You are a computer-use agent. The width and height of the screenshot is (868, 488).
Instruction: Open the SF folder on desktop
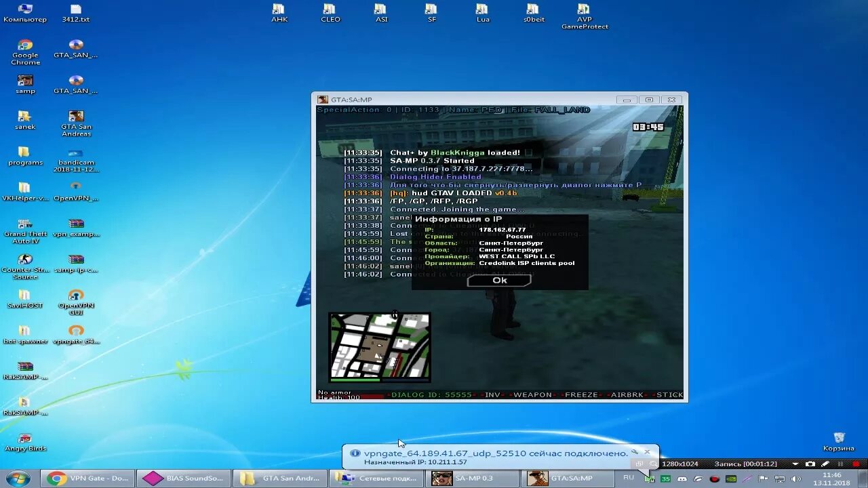point(431,13)
